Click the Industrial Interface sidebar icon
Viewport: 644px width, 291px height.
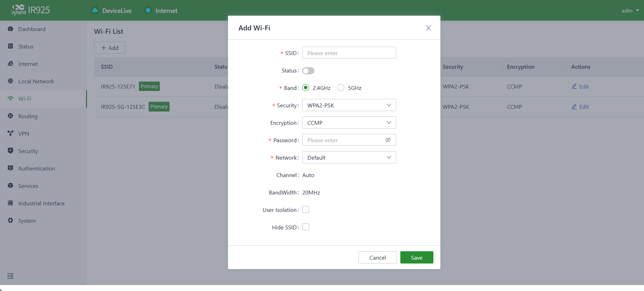(x=10, y=203)
